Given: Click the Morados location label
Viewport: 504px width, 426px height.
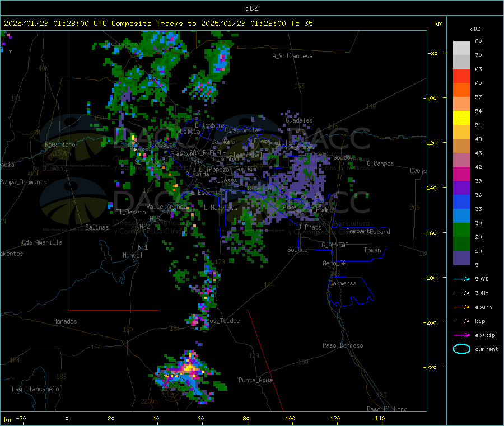Looking at the screenshot, I should 65,321.
